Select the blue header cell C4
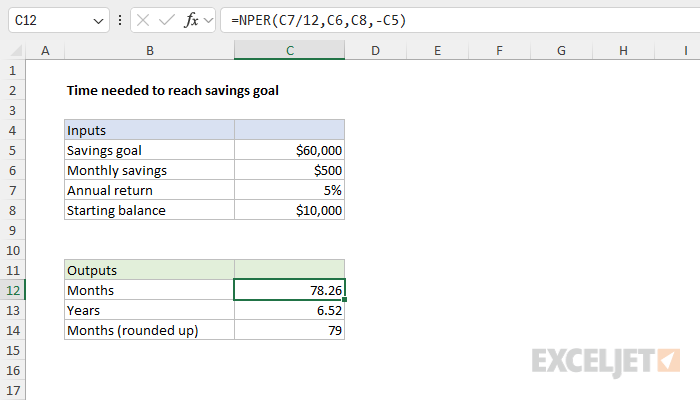 [x=290, y=130]
